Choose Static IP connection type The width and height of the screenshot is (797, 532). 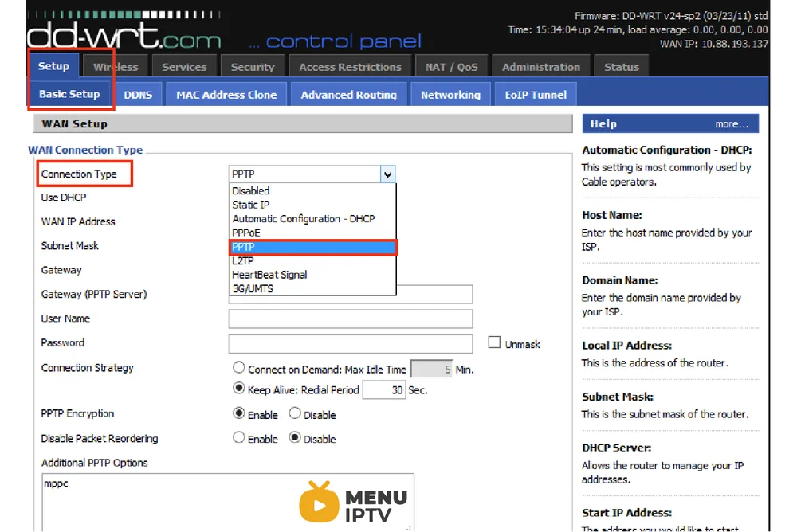tap(312, 205)
